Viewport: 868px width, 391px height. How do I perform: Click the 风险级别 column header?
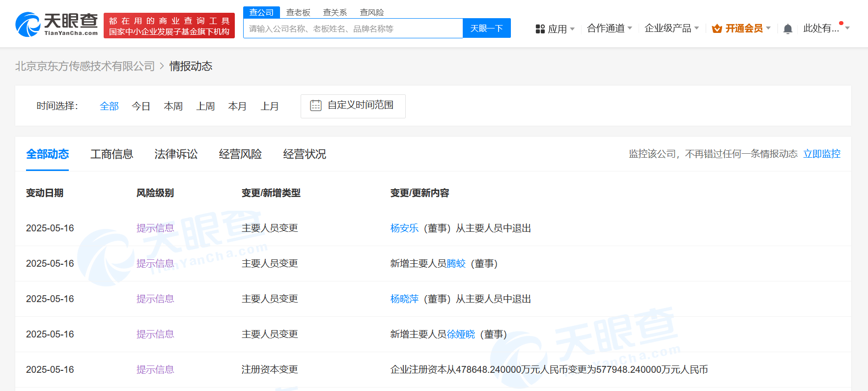click(155, 193)
